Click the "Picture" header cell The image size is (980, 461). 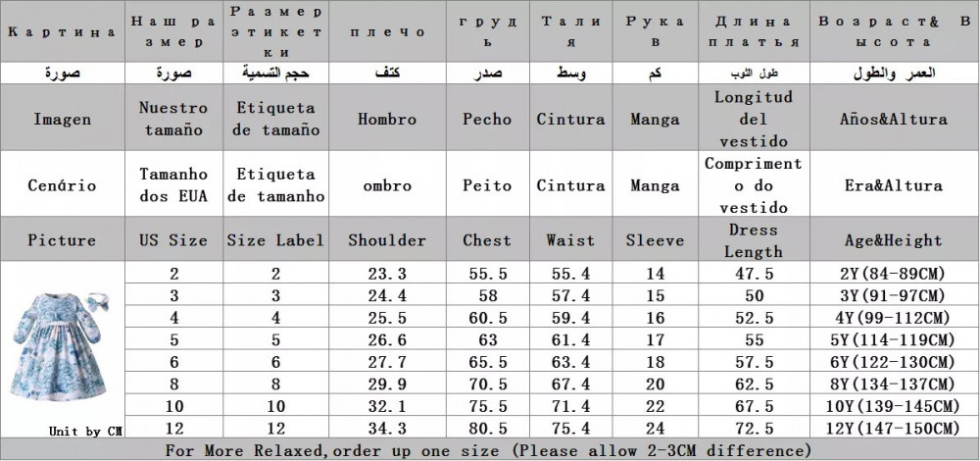62,240
